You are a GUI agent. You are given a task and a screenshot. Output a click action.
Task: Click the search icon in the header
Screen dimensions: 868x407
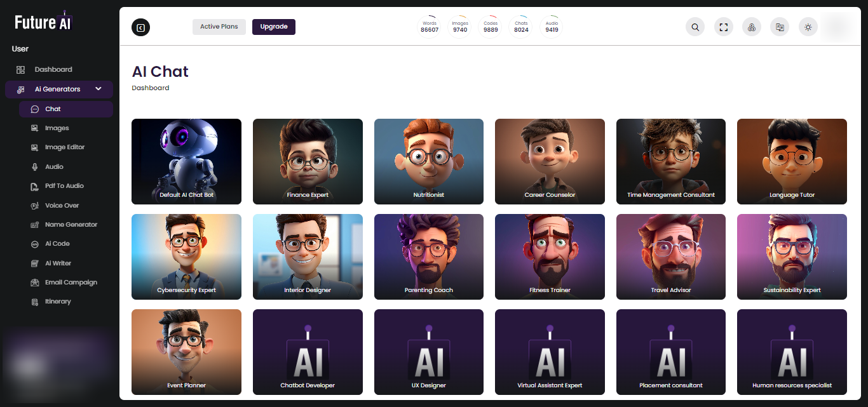[695, 27]
